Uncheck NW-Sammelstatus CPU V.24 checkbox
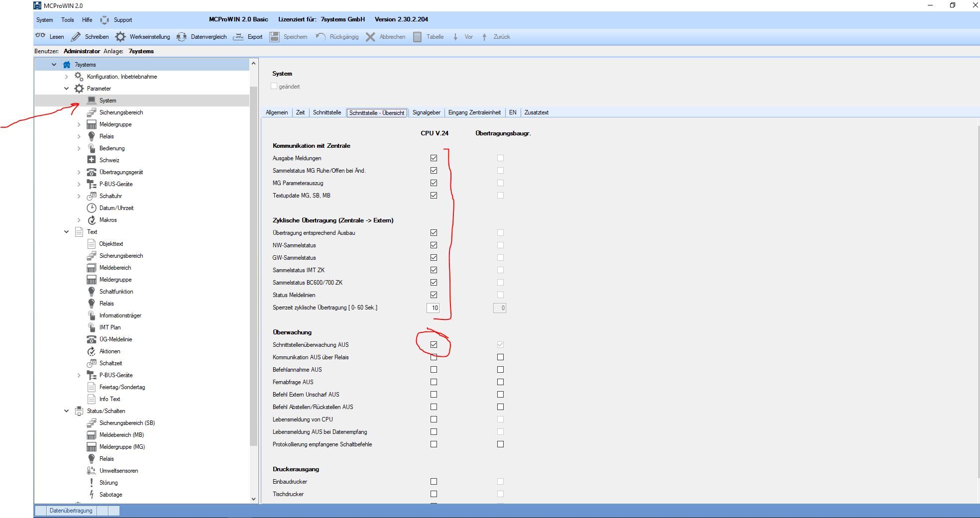This screenshot has width=980, height=518. [434, 245]
